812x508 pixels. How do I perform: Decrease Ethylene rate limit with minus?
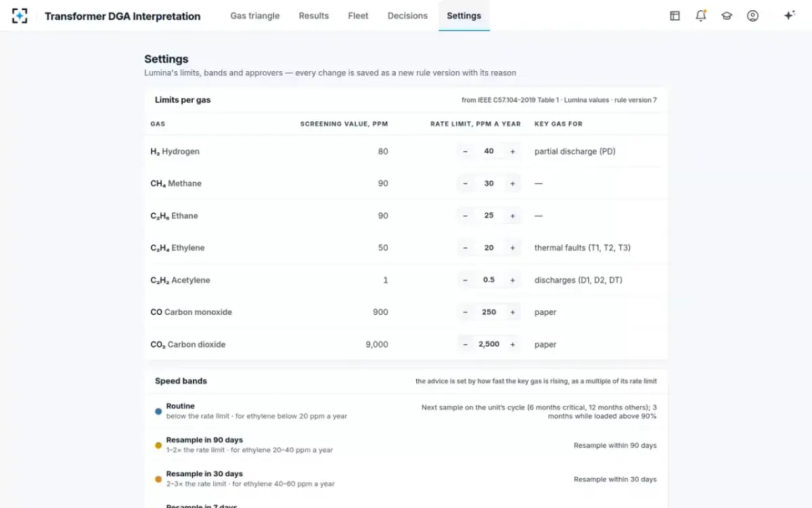[466, 248]
